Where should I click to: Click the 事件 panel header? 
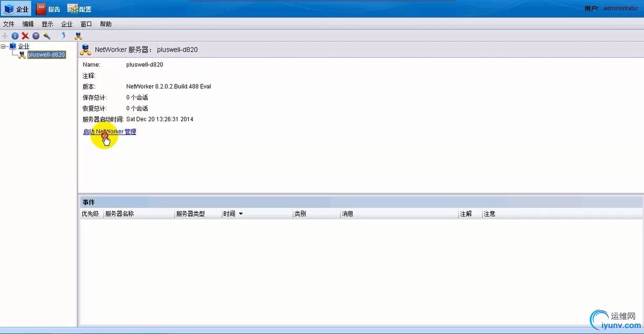pyautogui.click(x=360, y=202)
